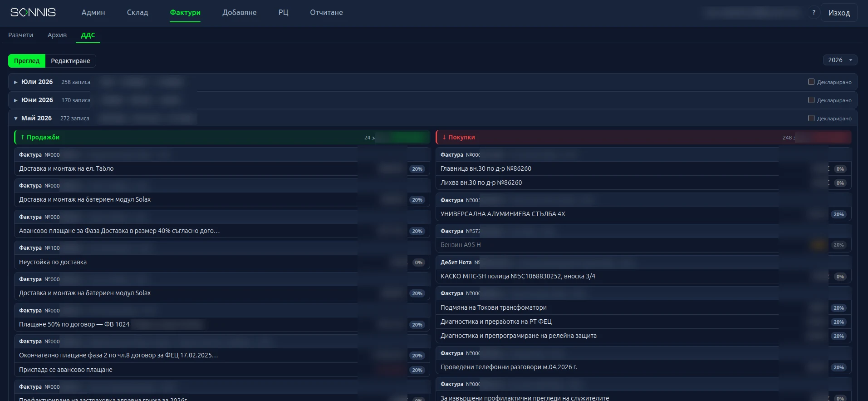Select the 'Неустойка по доставка' row
Image resolution: width=868 pixels, height=401 pixels.
coord(222,262)
